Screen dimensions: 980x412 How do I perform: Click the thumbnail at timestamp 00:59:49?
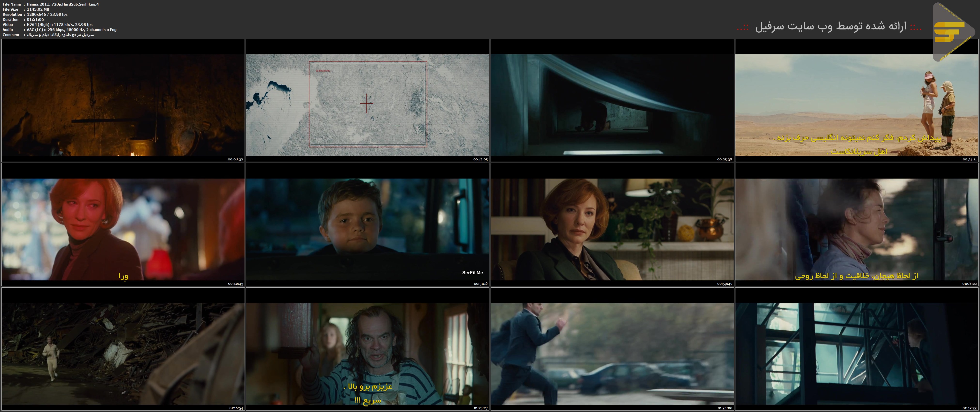pyautogui.click(x=612, y=225)
